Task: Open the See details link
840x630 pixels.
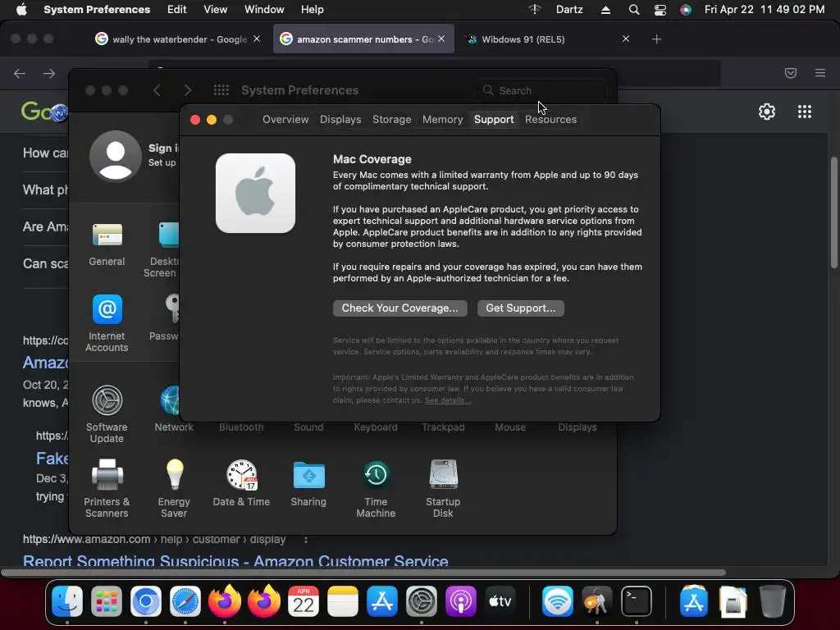Action: click(x=448, y=400)
